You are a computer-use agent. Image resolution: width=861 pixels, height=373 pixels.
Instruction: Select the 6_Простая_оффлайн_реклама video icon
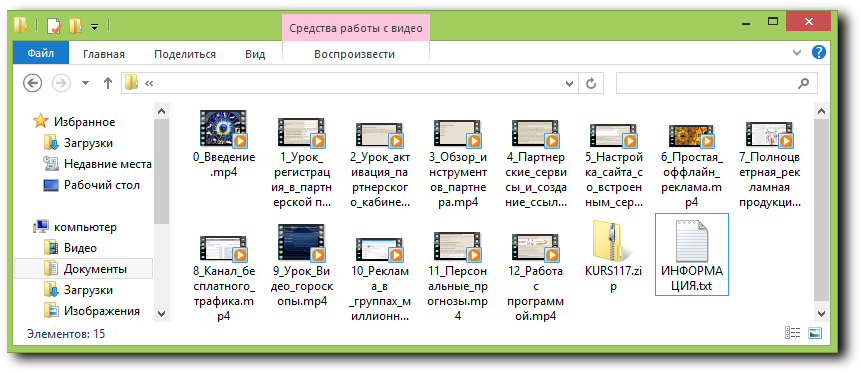tap(692, 136)
